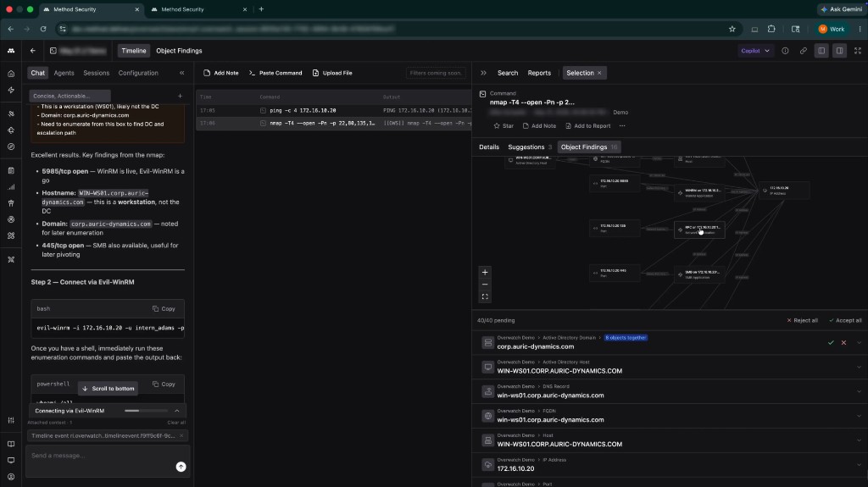The image size is (868, 487).
Task: Expand the IP Address 172.16.10.20 row
Action: [x=860, y=464]
